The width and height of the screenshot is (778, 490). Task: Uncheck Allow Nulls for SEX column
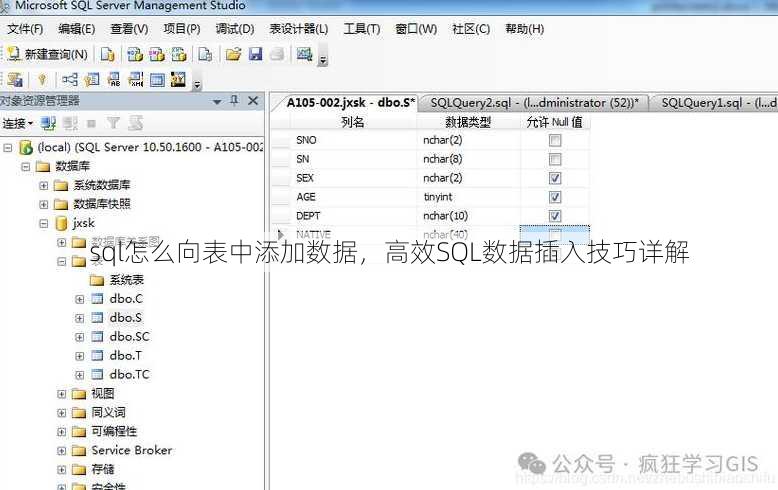pos(555,178)
